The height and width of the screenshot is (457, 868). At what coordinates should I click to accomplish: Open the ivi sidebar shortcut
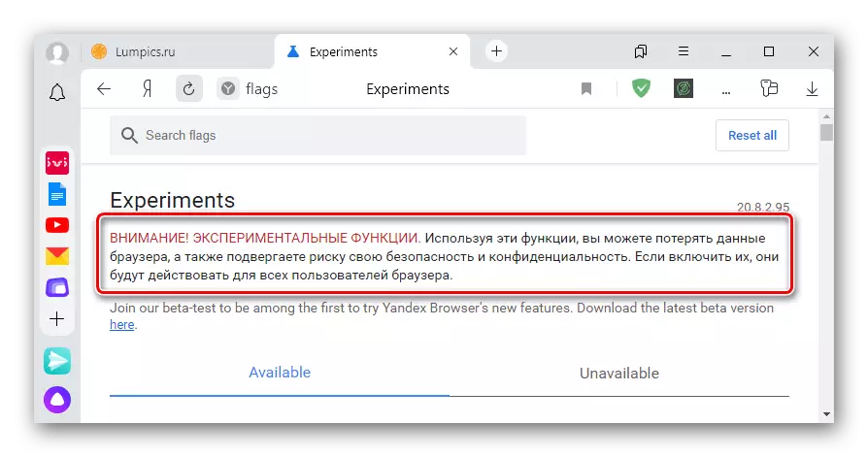point(56,162)
